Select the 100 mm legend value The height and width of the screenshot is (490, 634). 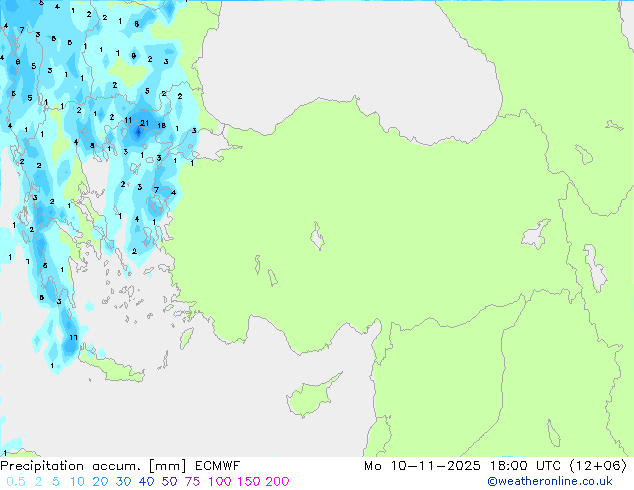(220, 482)
